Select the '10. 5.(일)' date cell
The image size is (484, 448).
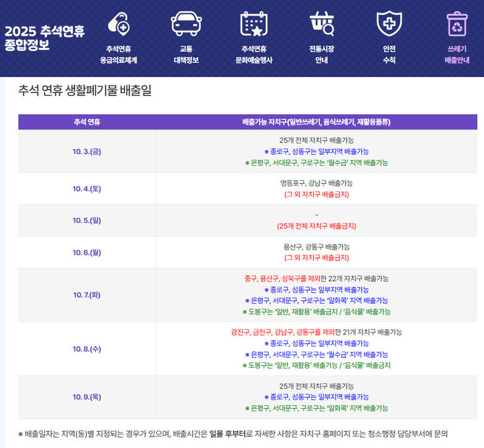(x=86, y=221)
